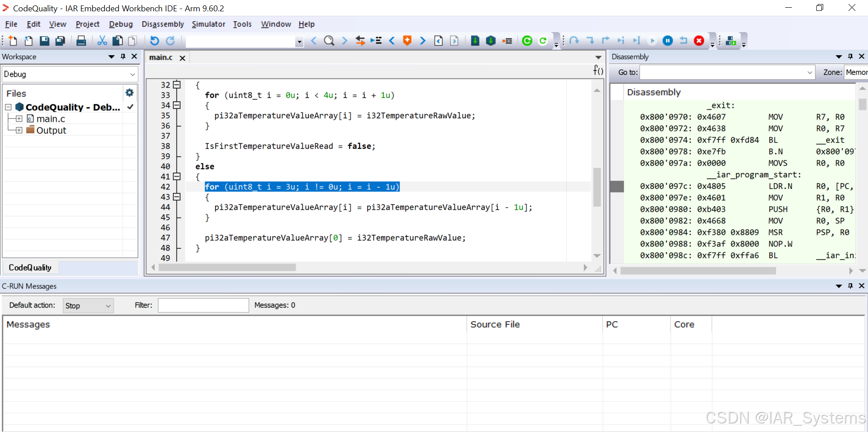Click the Replace arrows icon
Viewport: 868px width, 432px height.
[x=360, y=41]
